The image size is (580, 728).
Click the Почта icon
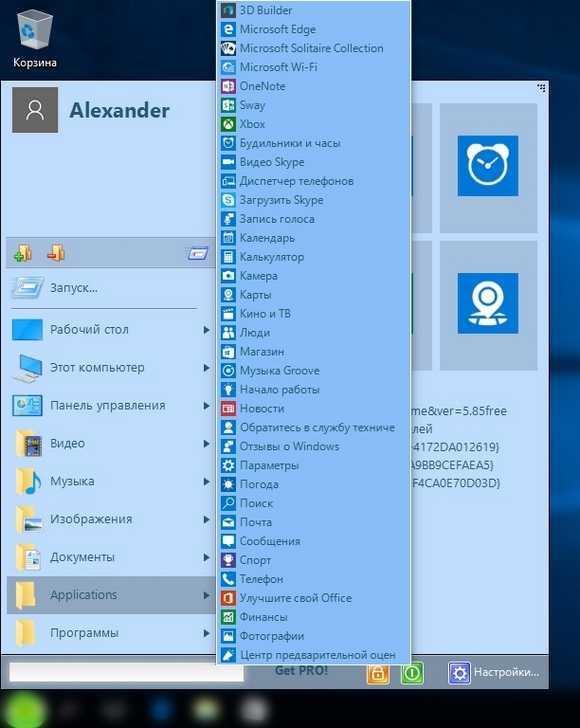tap(228, 522)
